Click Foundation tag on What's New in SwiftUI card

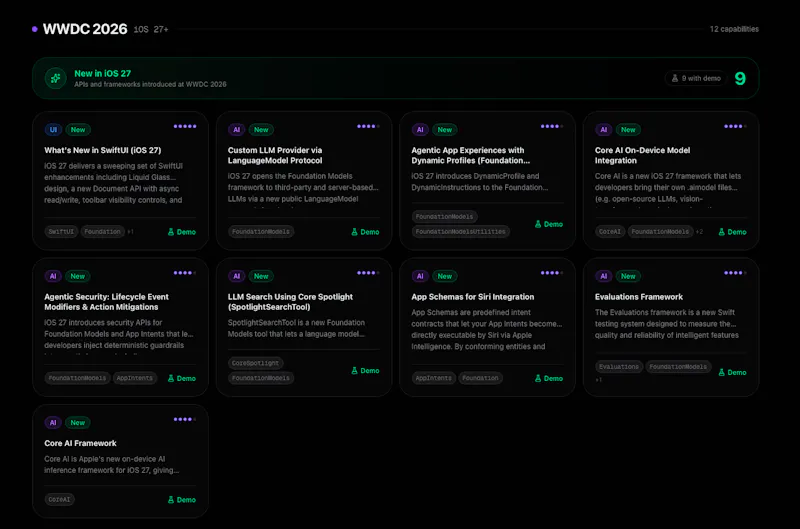tap(103, 232)
